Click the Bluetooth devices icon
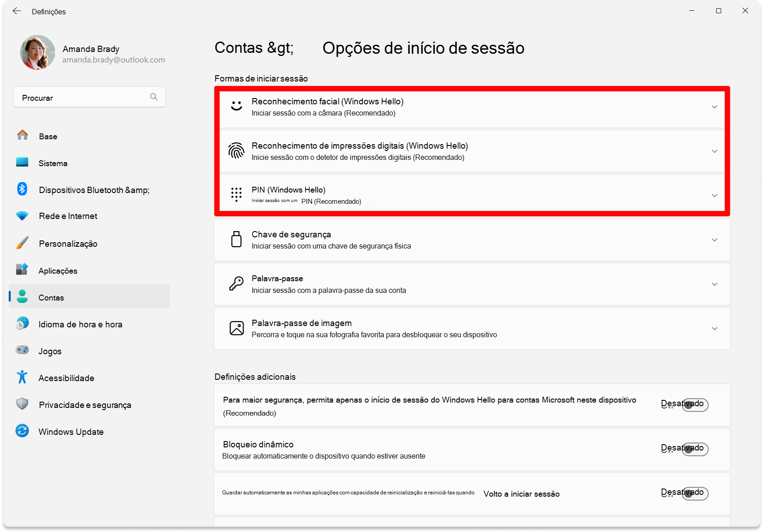 [x=22, y=189]
